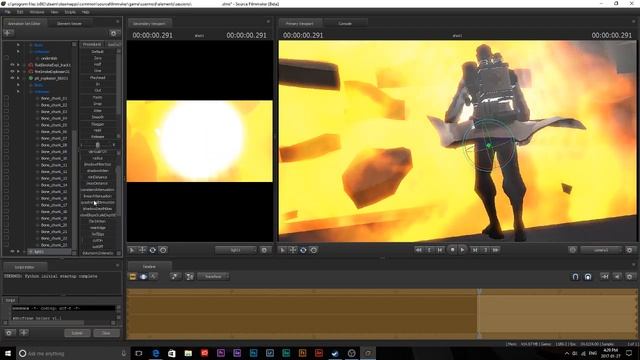Viewport: 640px width, 360px height.
Task: Open primary viewport gear settings
Action: [x=630, y=250]
